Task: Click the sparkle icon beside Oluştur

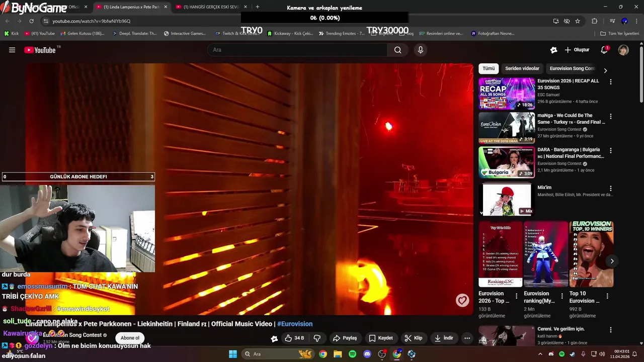Action: 553,50
